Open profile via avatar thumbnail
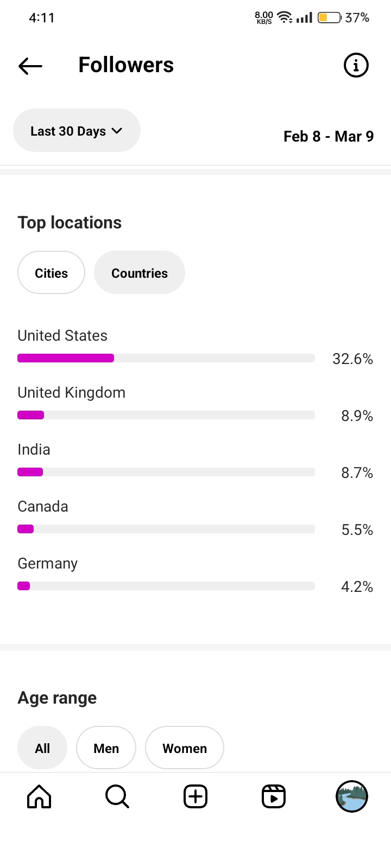Viewport: 391px width, 868px height. point(352,796)
